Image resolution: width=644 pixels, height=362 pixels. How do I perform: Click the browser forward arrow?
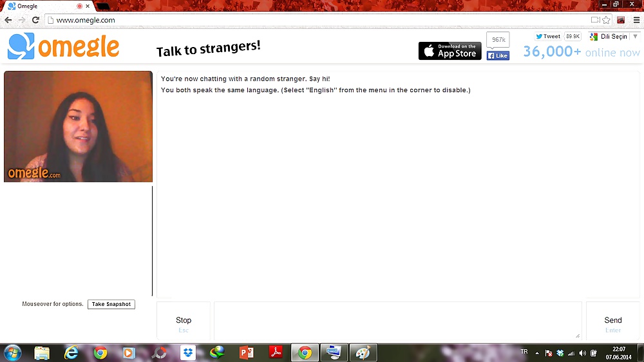coord(22,20)
